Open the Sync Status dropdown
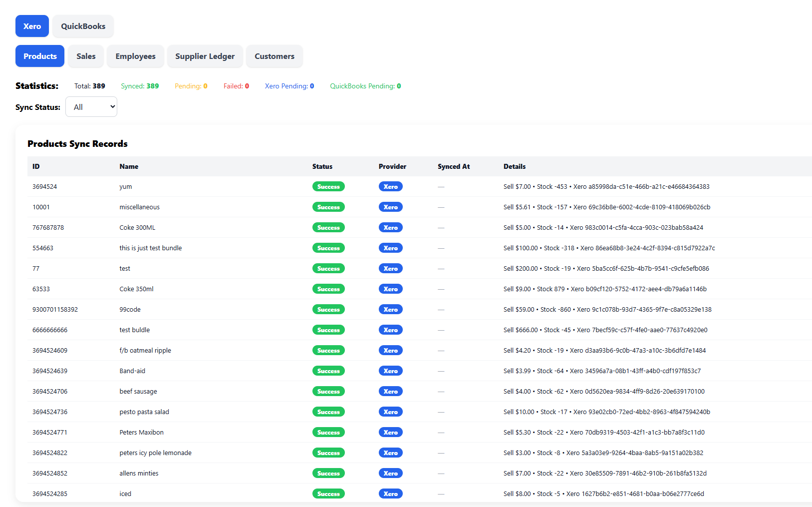Viewport: 812px width, 507px height. coord(91,107)
